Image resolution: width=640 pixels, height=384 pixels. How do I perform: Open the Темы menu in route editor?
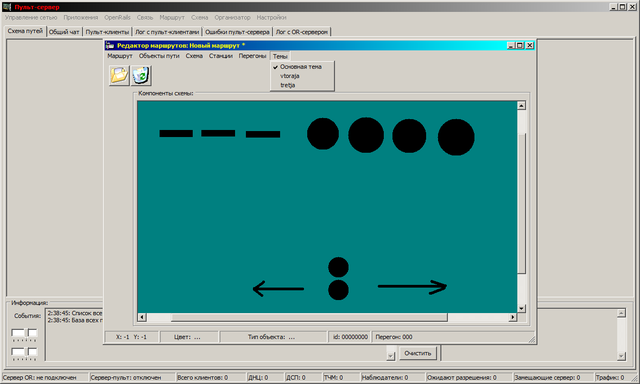[x=280, y=56]
